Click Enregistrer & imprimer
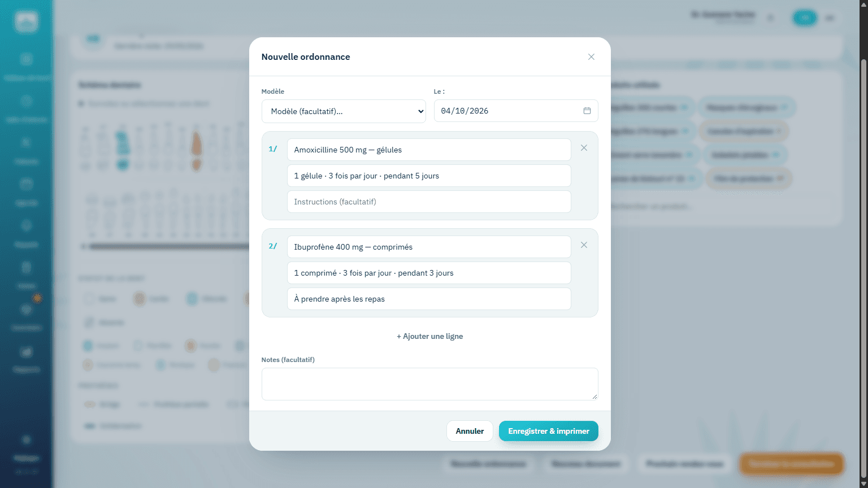This screenshot has height=488, width=868. click(548, 431)
